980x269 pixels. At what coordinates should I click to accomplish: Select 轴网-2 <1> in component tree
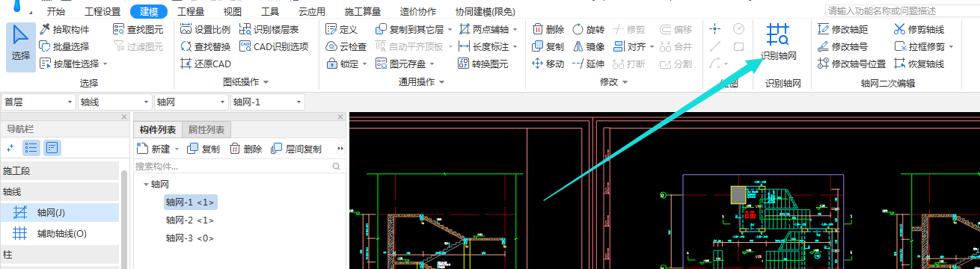pyautogui.click(x=190, y=220)
